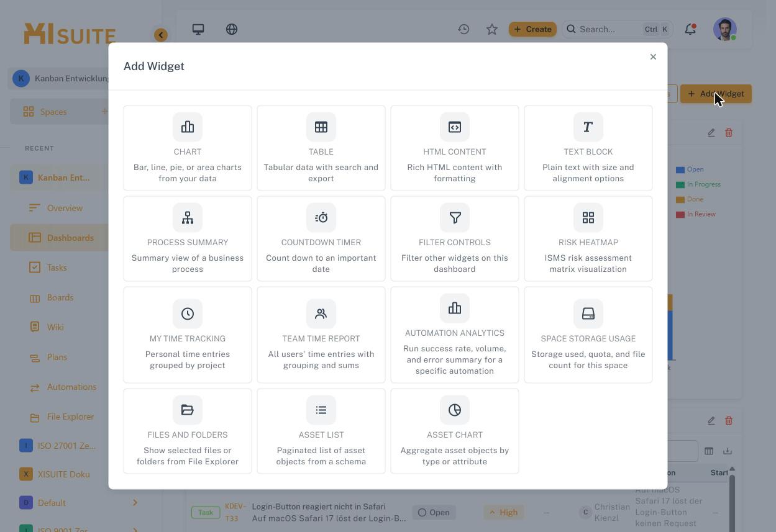
Task: Delete the chart widget with trash icon
Action: pos(729,132)
